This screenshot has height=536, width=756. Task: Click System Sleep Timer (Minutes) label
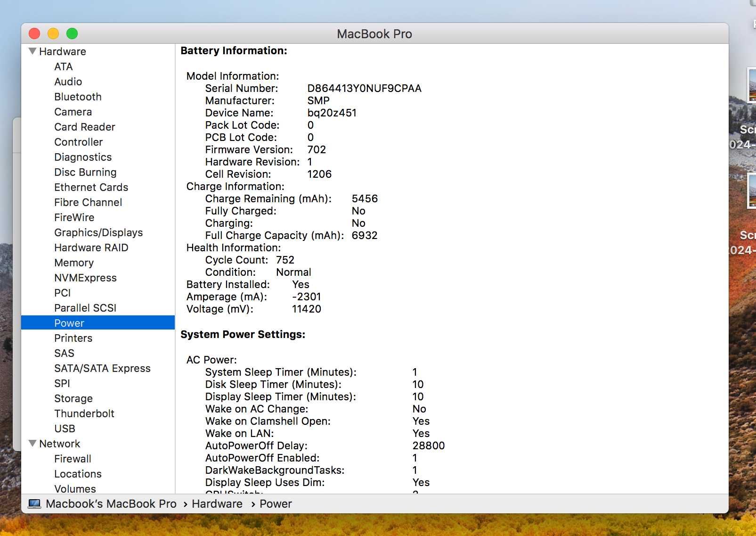coord(281,372)
